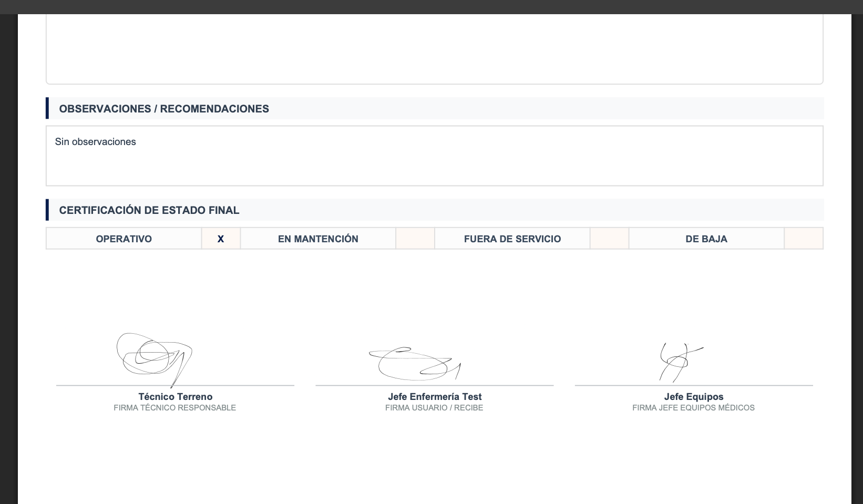
Task: Click the Técnico Terreno signature scribble
Action: coord(154,360)
